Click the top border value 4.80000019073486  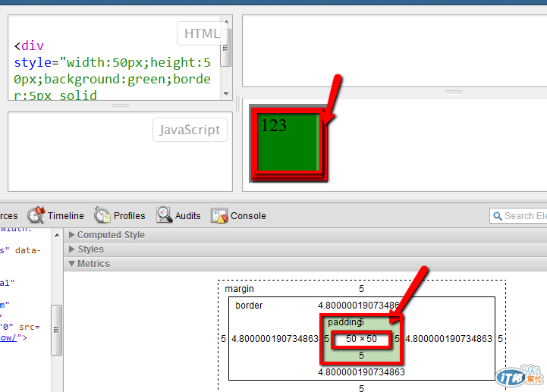coord(358,306)
